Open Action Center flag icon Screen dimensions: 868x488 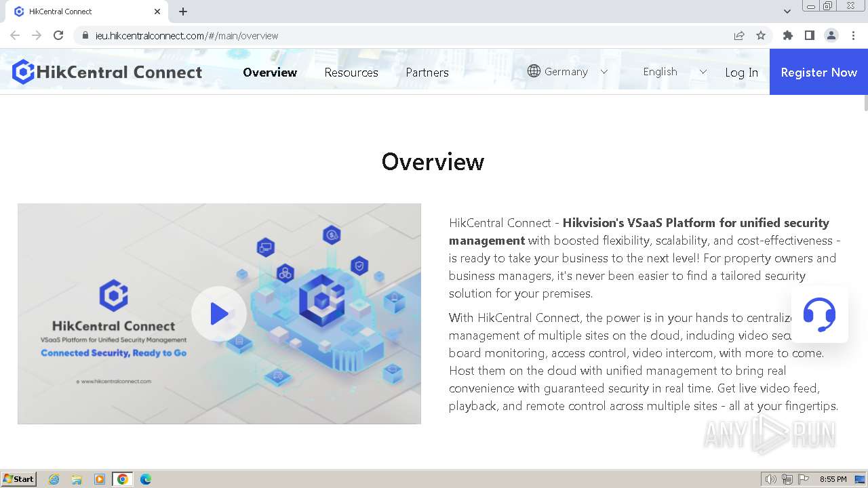(804, 479)
